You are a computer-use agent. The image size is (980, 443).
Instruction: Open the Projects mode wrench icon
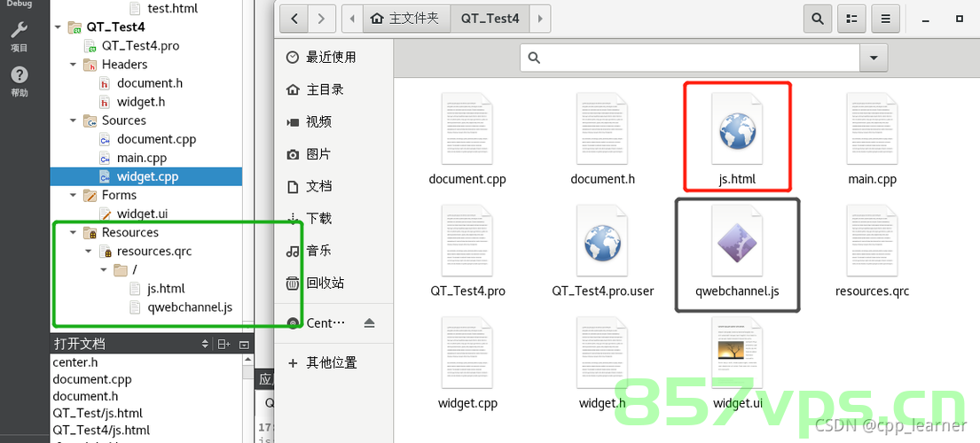tap(20, 29)
